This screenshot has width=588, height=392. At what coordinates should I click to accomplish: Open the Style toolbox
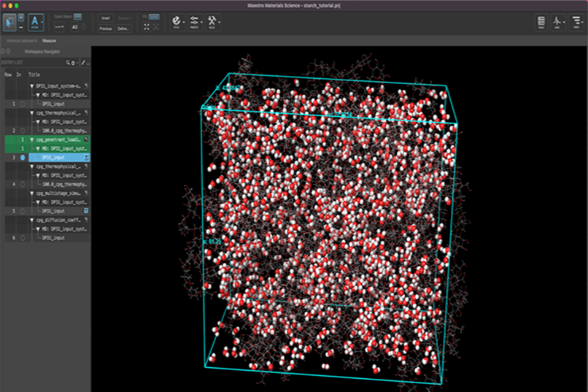point(177,21)
